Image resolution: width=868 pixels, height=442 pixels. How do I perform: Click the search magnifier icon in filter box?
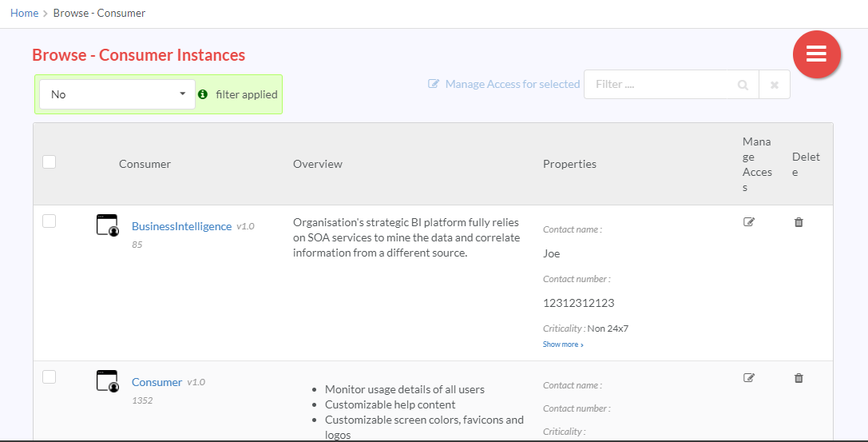point(743,85)
